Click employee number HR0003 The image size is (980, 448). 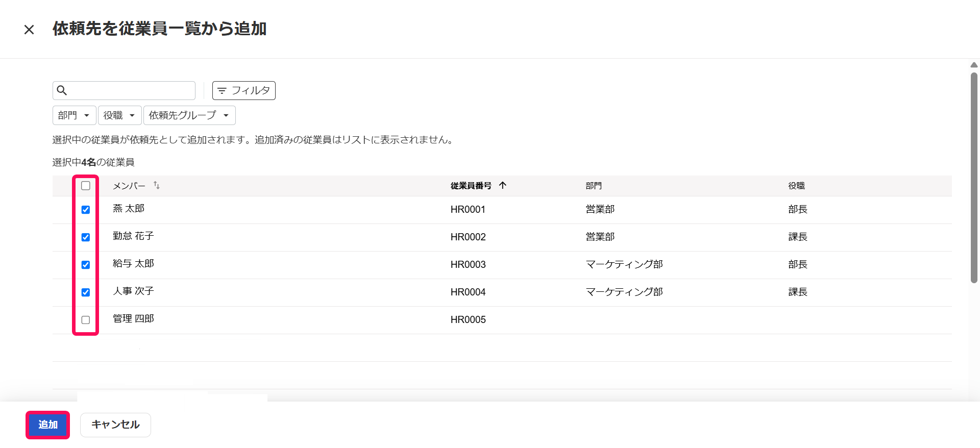tap(468, 264)
